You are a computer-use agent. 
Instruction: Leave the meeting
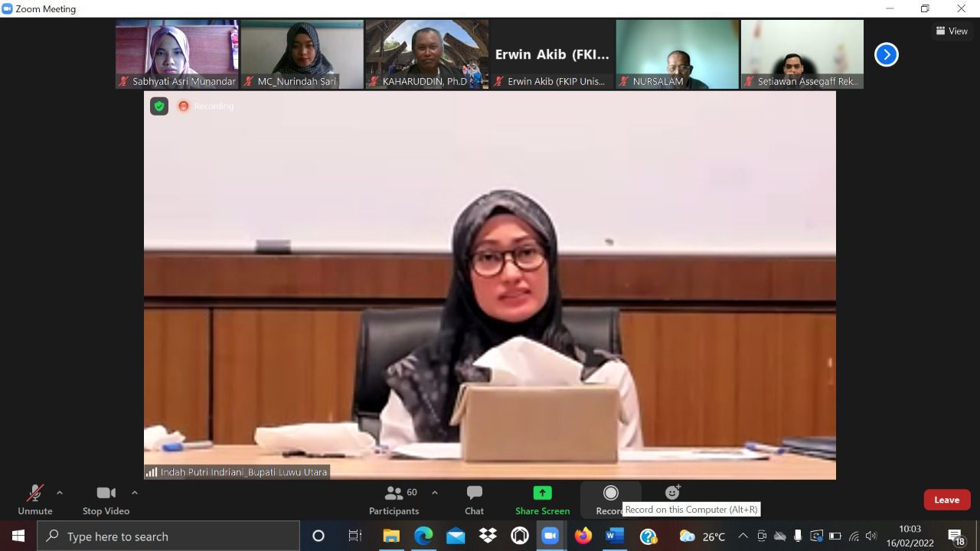(x=946, y=500)
